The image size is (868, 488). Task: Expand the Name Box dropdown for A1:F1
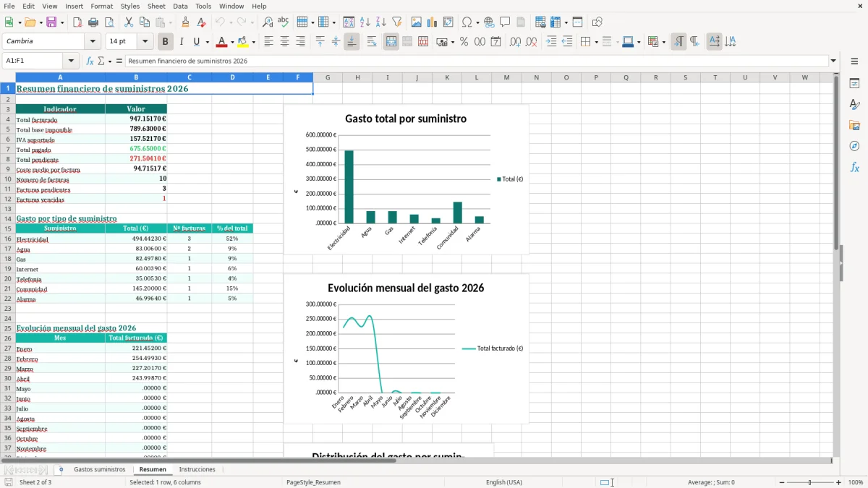[70, 61]
